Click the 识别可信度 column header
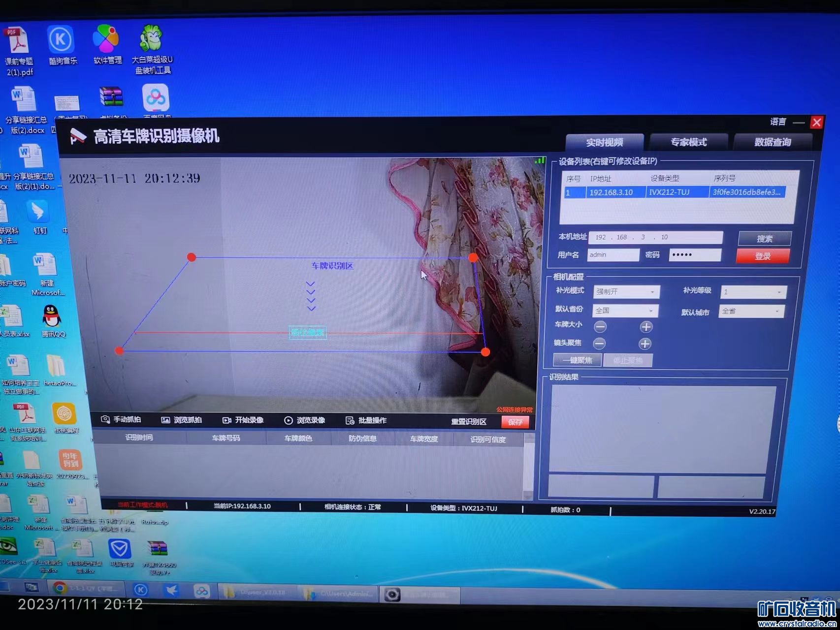The image size is (840, 630). (488, 440)
